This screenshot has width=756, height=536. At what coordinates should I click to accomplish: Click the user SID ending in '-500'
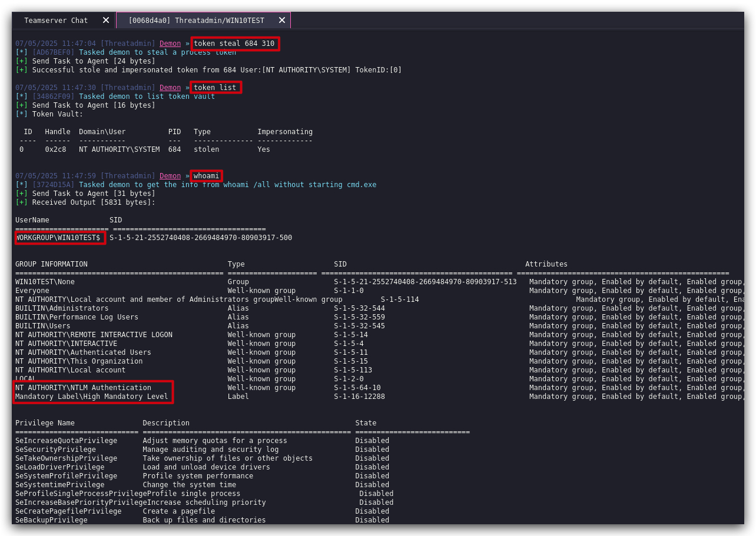point(201,238)
